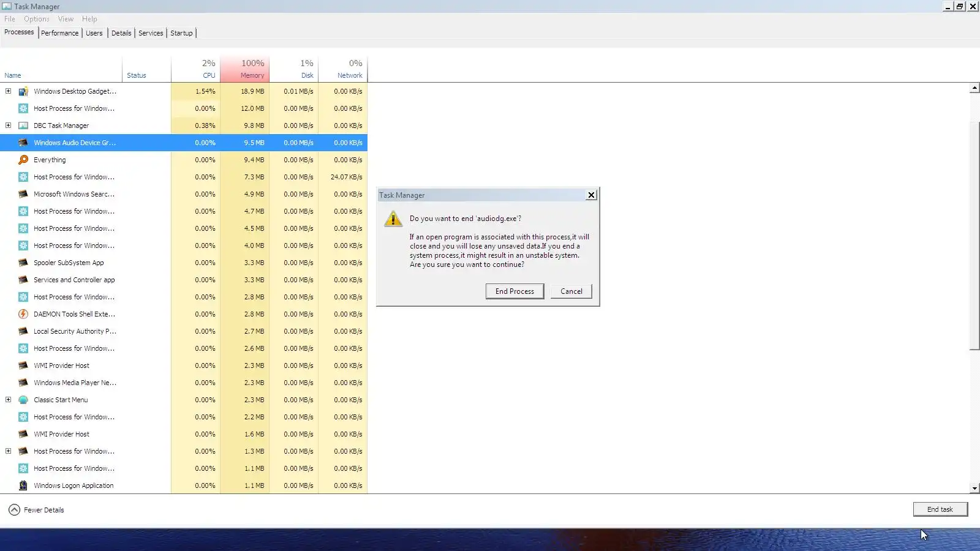Click the 24.07 KB/s network value

point(347,177)
